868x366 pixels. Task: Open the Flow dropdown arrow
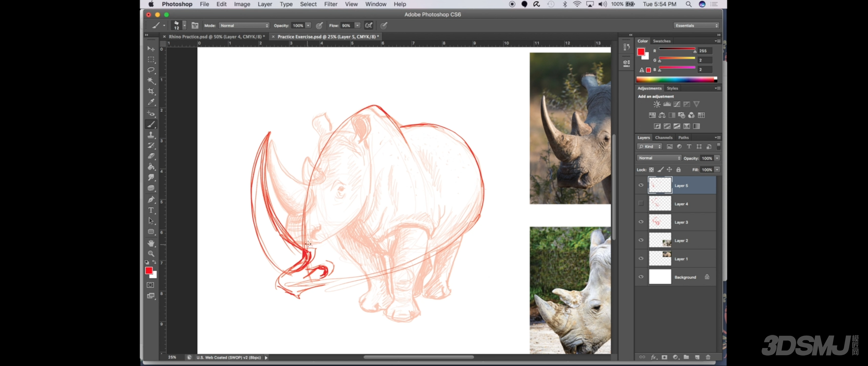click(357, 25)
